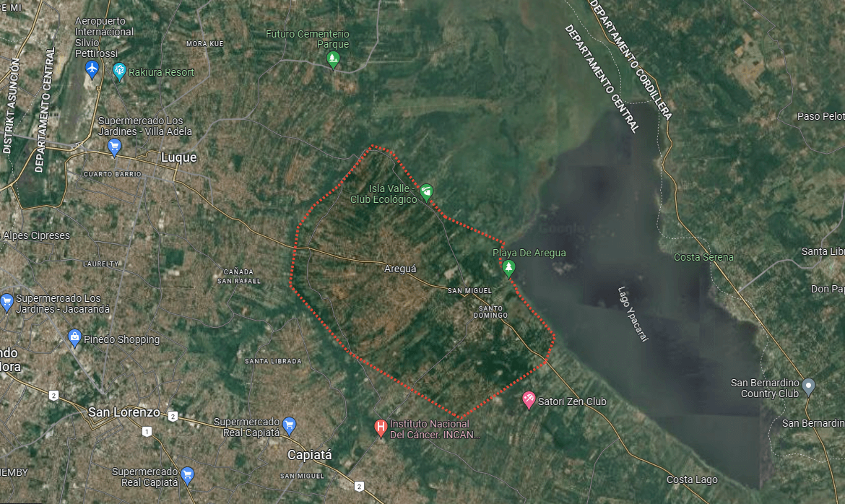
Task: Click the Instituto Nacional Del Cáncer hospital pin
Action: click(381, 429)
